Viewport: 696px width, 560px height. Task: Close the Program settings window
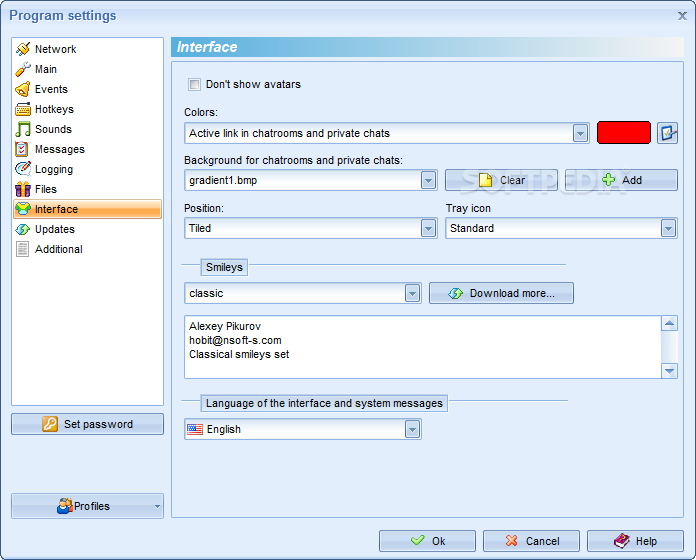click(x=682, y=16)
